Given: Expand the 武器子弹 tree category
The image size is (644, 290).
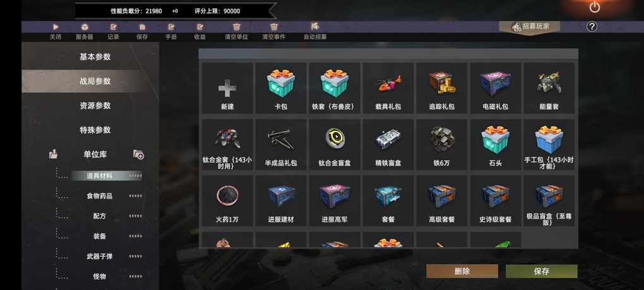Looking at the screenshot, I should click(x=99, y=257).
